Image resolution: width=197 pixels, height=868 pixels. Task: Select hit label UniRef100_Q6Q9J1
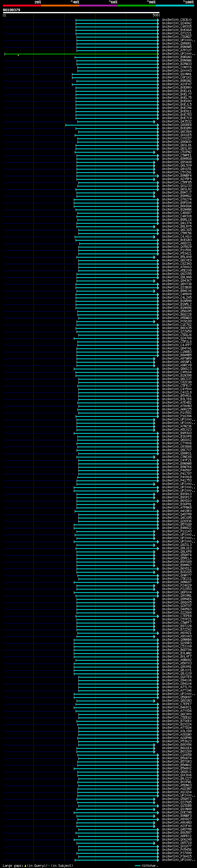tap(177, 772)
